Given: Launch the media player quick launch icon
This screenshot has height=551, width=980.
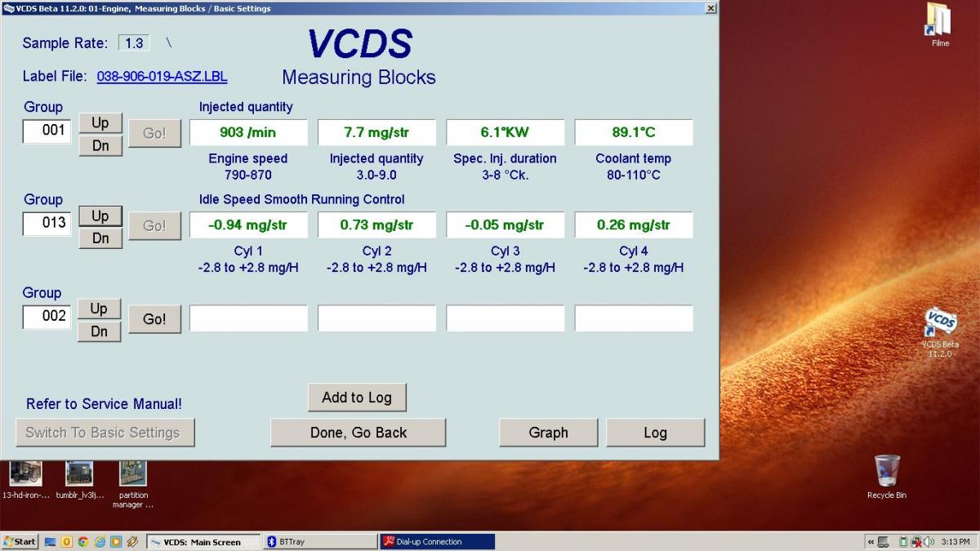Looking at the screenshot, I should coord(116,541).
